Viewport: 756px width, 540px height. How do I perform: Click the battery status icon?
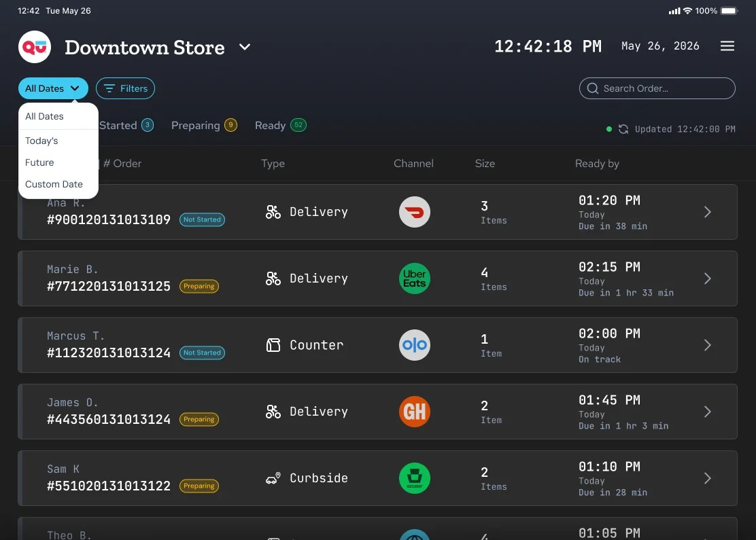pos(729,11)
